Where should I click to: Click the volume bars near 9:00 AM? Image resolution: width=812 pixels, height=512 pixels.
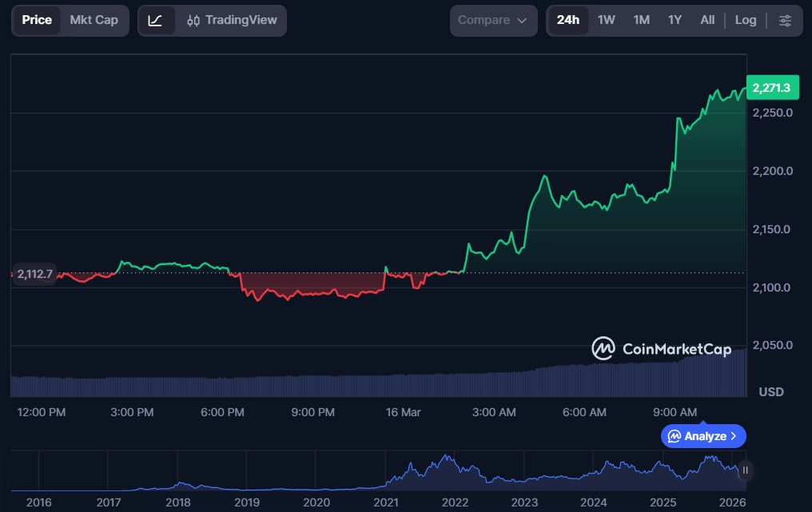coord(675,379)
